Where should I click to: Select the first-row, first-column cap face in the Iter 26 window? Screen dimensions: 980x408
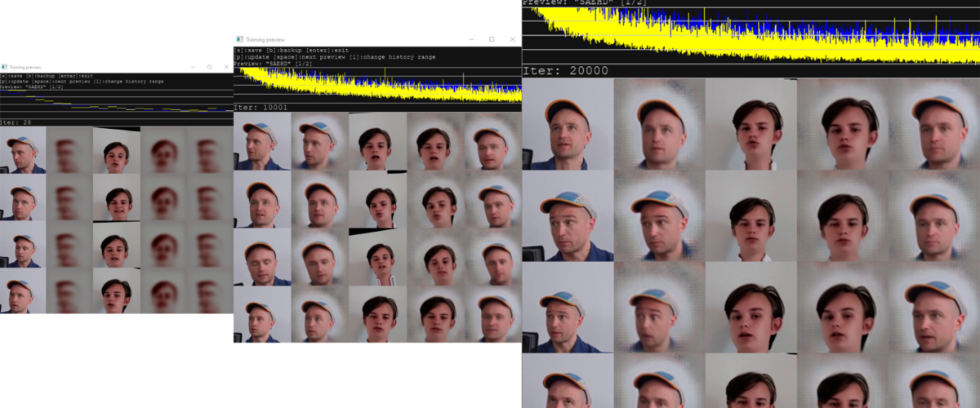(x=23, y=150)
